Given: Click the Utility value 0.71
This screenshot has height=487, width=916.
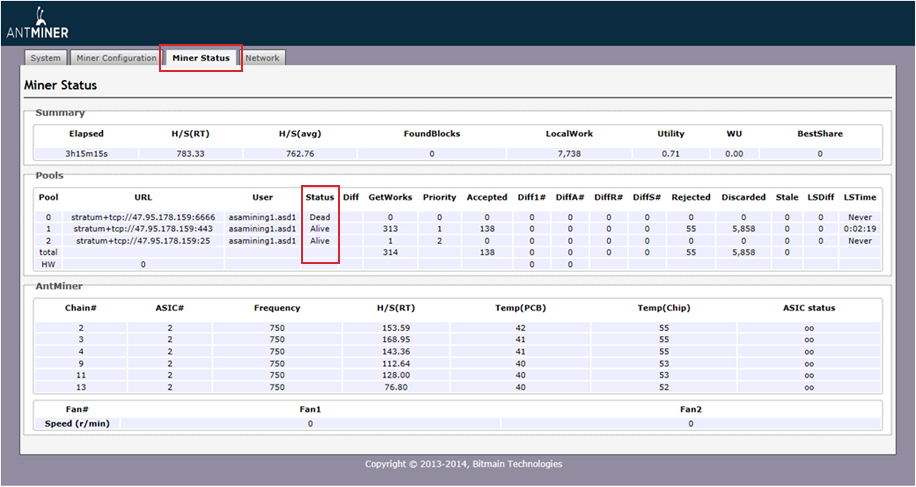Looking at the screenshot, I should pyautogui.click(x=671, y=154).
